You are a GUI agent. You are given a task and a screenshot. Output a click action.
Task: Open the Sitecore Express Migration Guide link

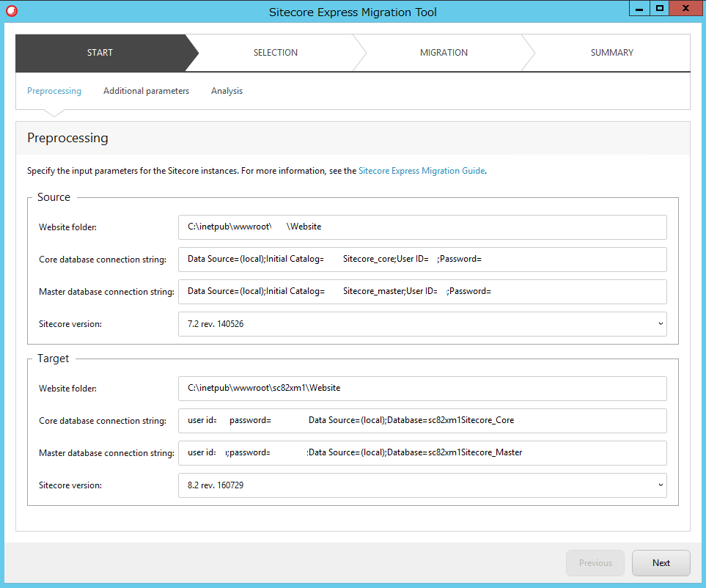[x=422, y=171]
